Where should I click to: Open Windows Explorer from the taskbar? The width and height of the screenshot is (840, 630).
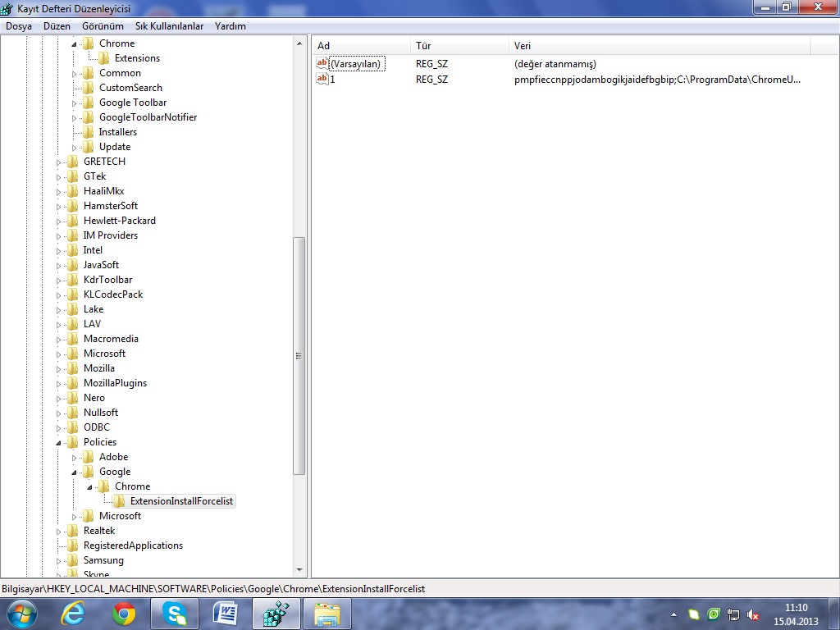tap(326, 614)
